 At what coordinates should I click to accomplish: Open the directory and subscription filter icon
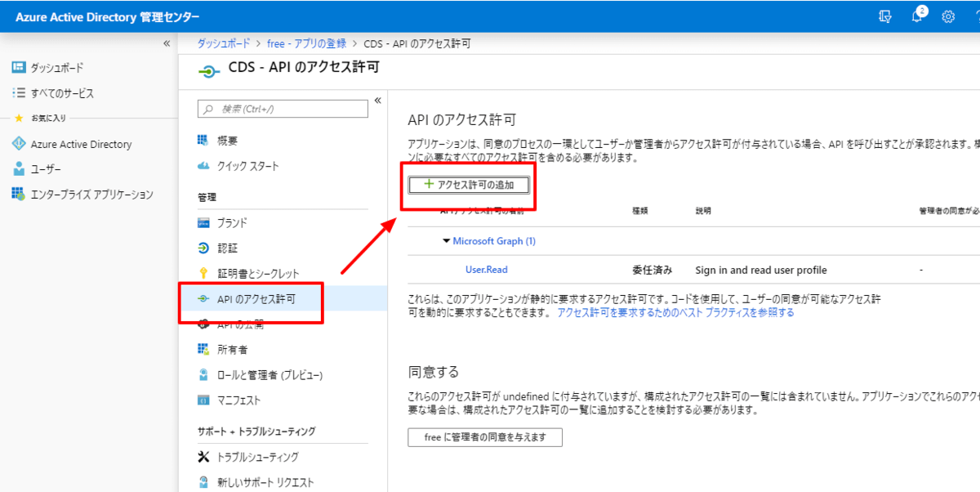[885, 16]
